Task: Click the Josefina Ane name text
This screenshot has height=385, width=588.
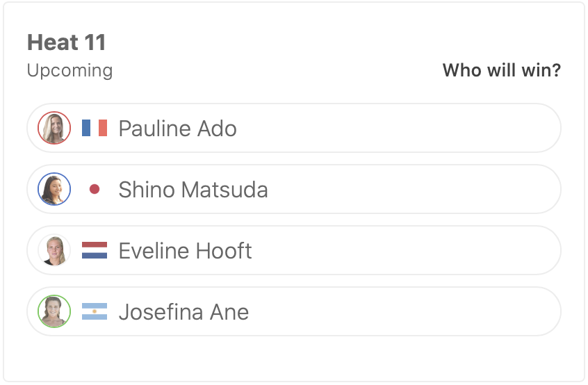Action: (183, 312)
